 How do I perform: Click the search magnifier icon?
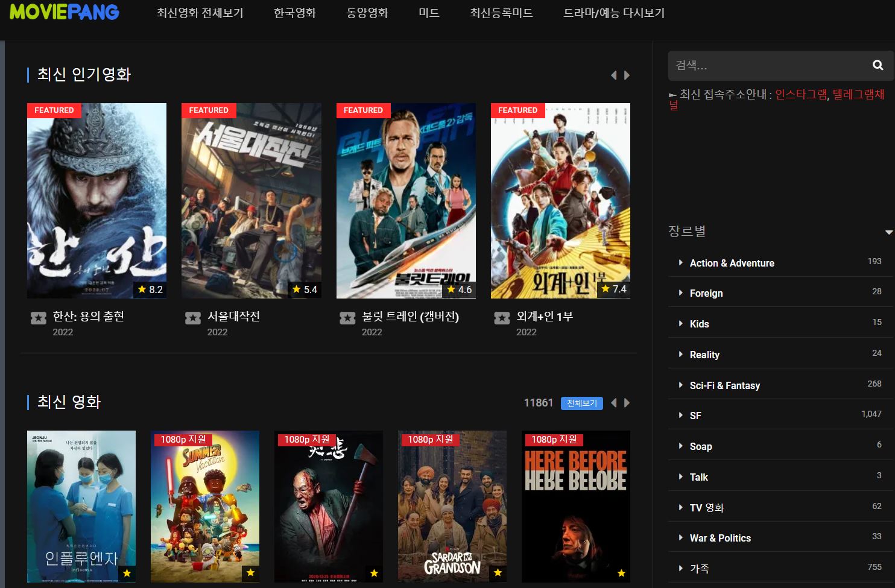pos(878,65)
